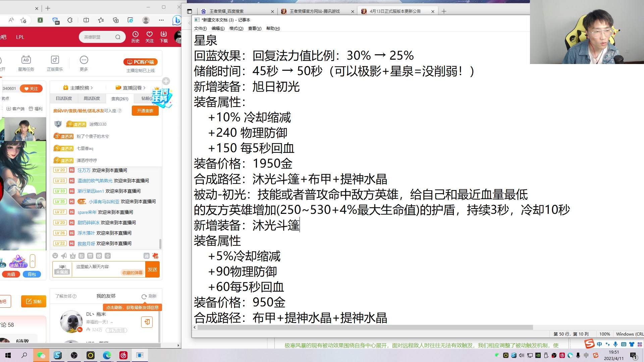Open 格式(O) menu in Notepad
The height and width of the screenshot is (362, 644).
click(236, 28)
